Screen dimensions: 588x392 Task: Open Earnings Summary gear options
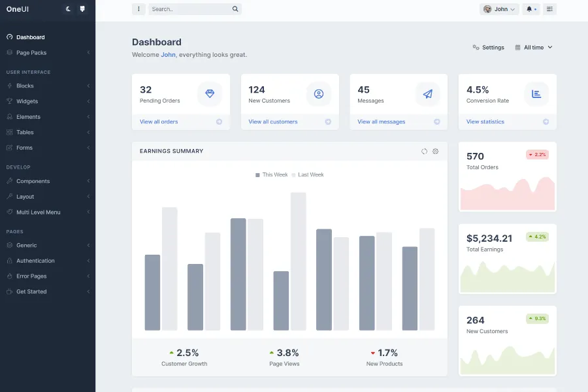click(x=436, y=151)
